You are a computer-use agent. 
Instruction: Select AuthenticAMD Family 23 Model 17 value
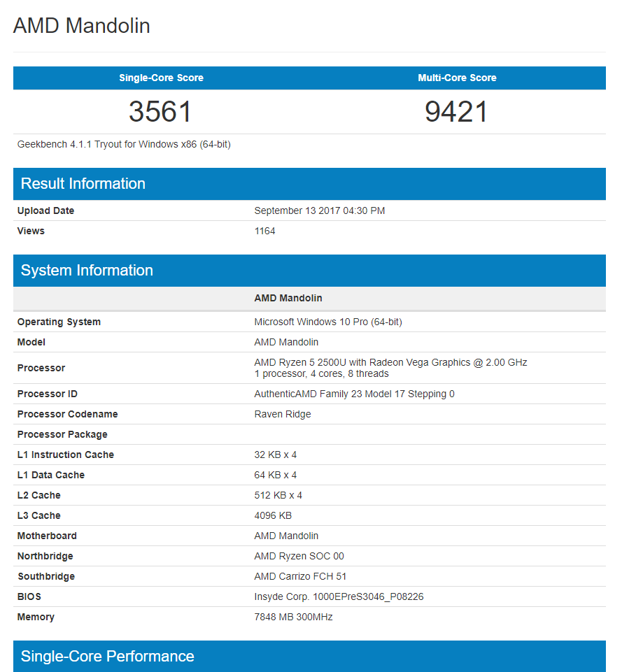click(x=355, y=394)
